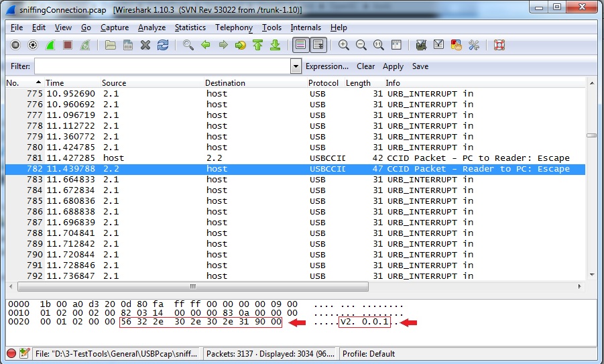Image resolution: width=604 pixels, height=364 pixels.
Task: Apply the display filter
Action: pos(393,66)
